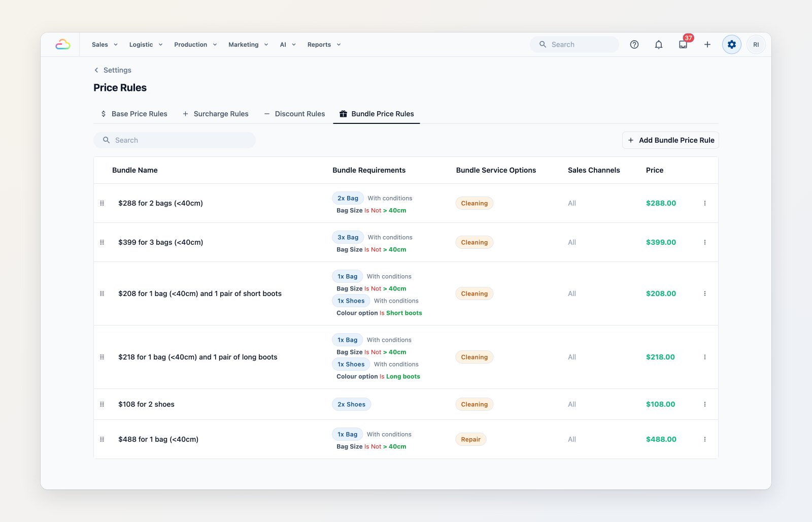Open more options for $399 bundle
The image size is (812, 522).
(x=705, y=242)
